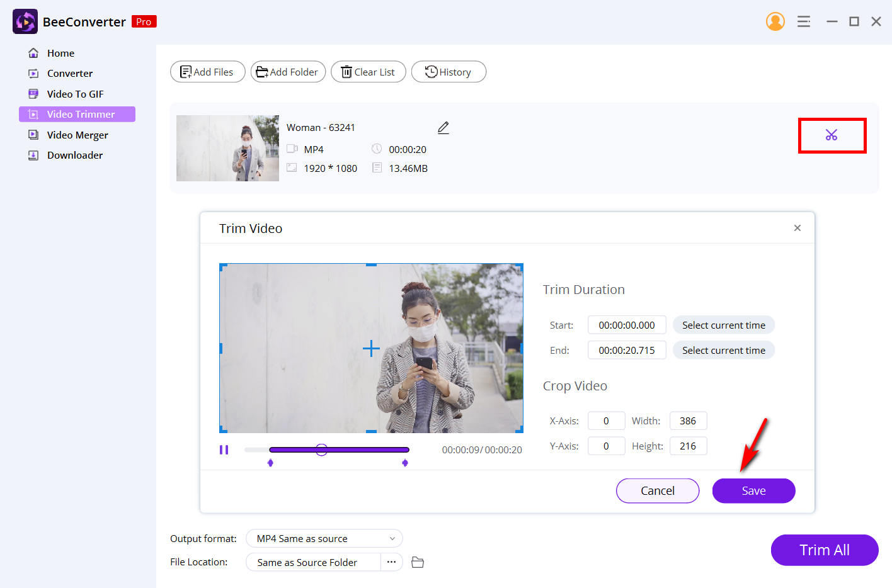Click the ellipsis button next to File Location
The width and height of the screenshot is (892, 588).
(x=392, y=562)
